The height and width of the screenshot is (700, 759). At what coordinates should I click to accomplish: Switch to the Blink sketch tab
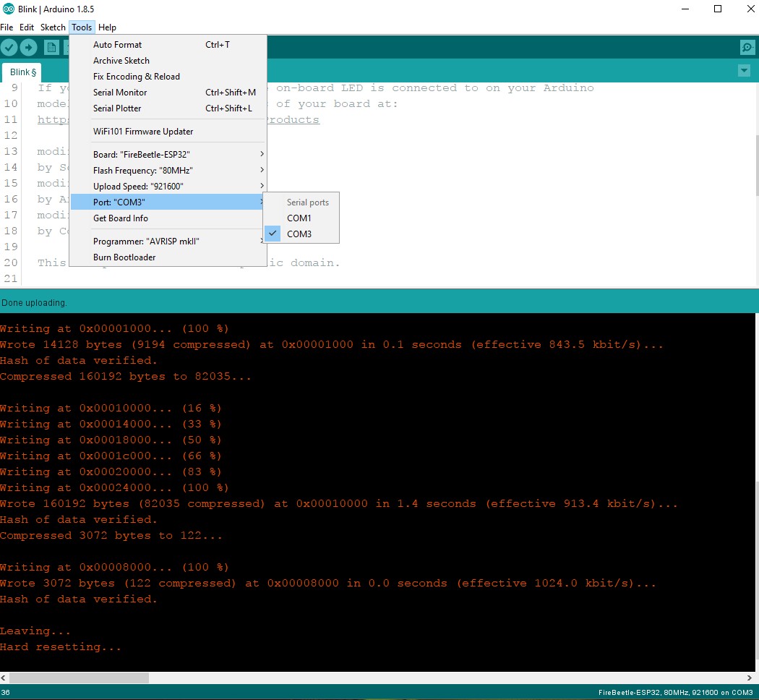[x=22, y=72]
